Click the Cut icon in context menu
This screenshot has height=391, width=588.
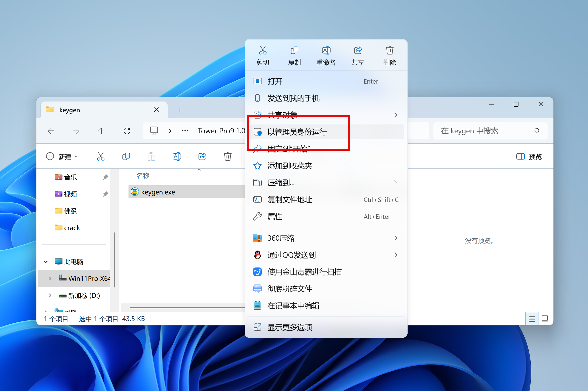262,51
